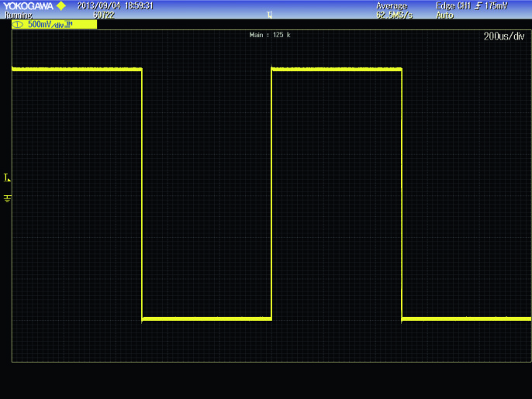Viewport: 532px width, 399px height.
Task: Click the channel 1 circled number icon
Action: [x=18, y=25]
